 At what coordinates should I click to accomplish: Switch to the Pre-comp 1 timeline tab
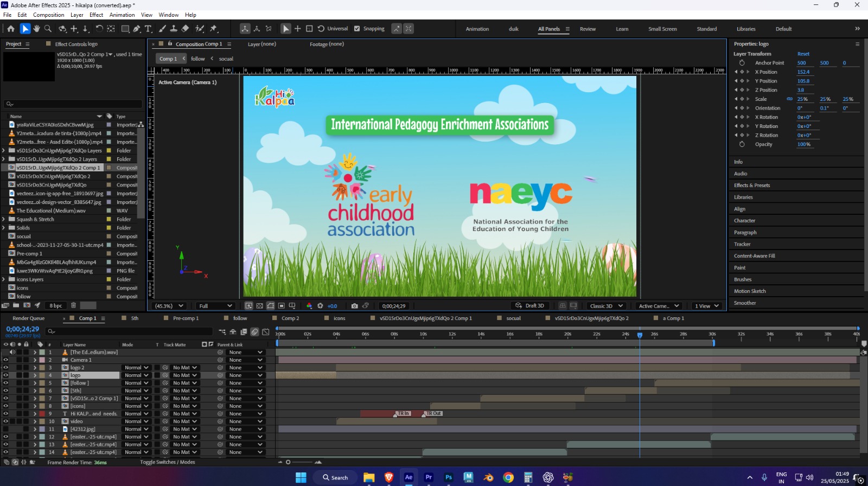pyautogui.click(x=186, y=318)
